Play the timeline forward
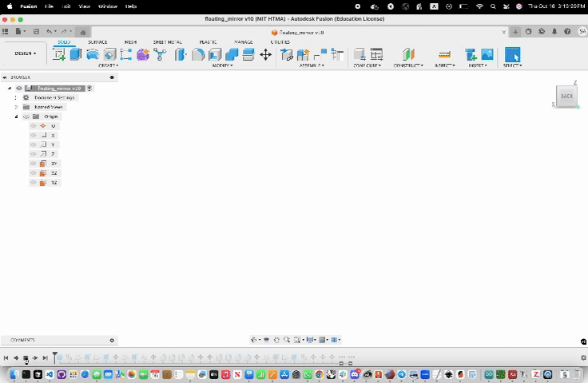 click(35, 358)
